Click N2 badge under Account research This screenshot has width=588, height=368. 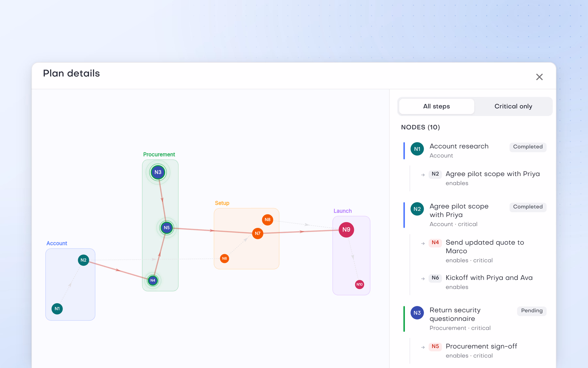(x=435, y=174)
